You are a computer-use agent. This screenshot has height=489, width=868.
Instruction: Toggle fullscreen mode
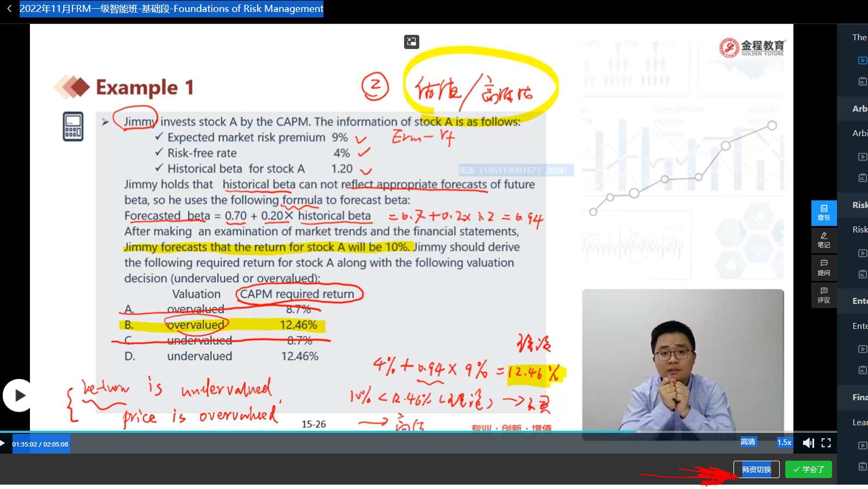pos(826,443)
